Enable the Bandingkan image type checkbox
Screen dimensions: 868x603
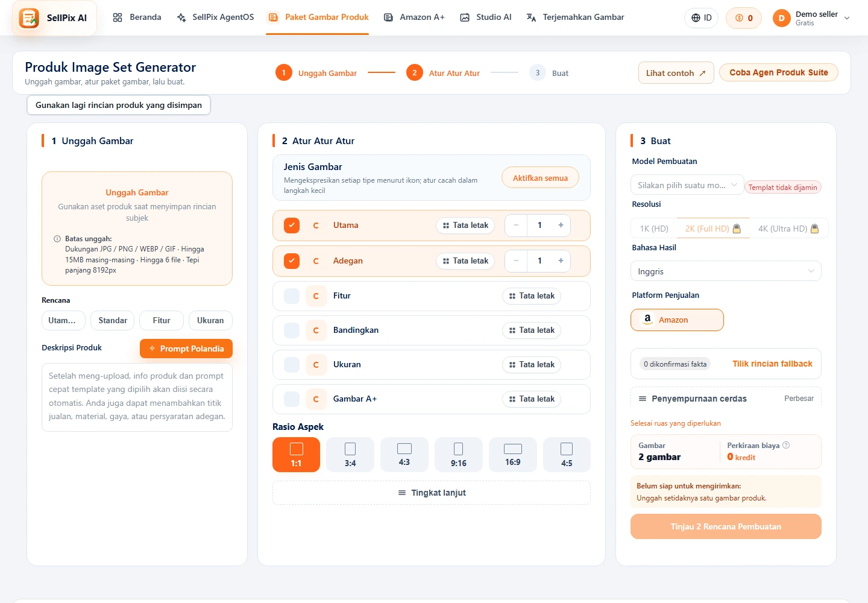coord(292,330)
